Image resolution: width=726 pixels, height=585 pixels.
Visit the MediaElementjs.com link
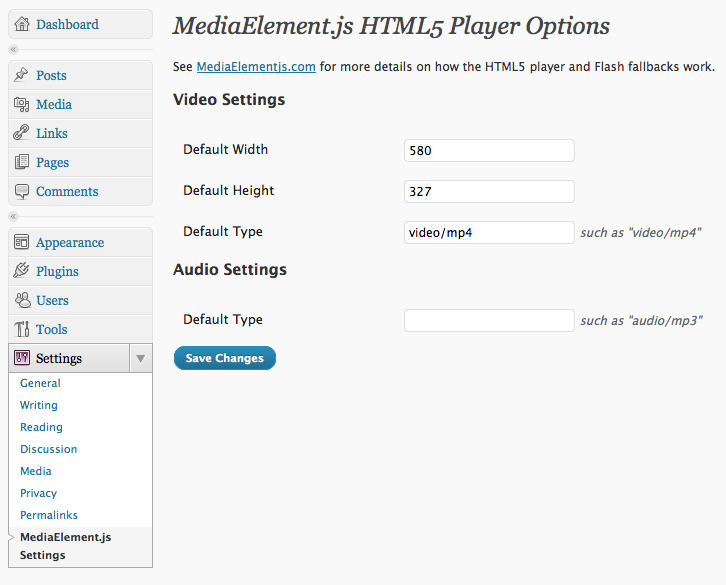pyautogui.click(x=256, y=67)
